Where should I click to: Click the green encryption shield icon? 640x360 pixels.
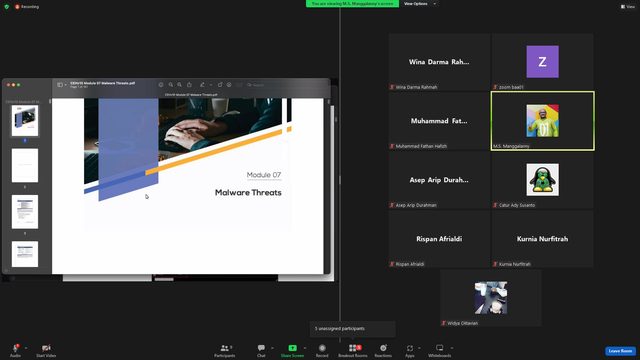click(7, 7)
